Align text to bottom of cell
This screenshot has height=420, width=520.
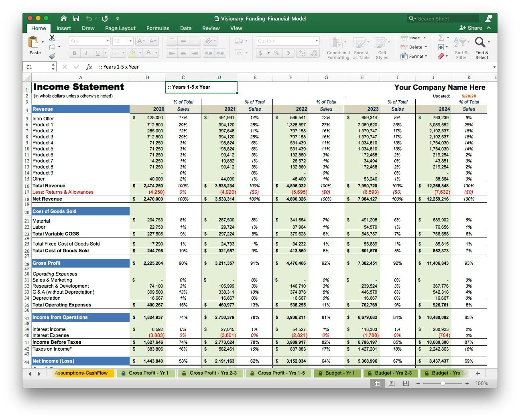[195, 41]
